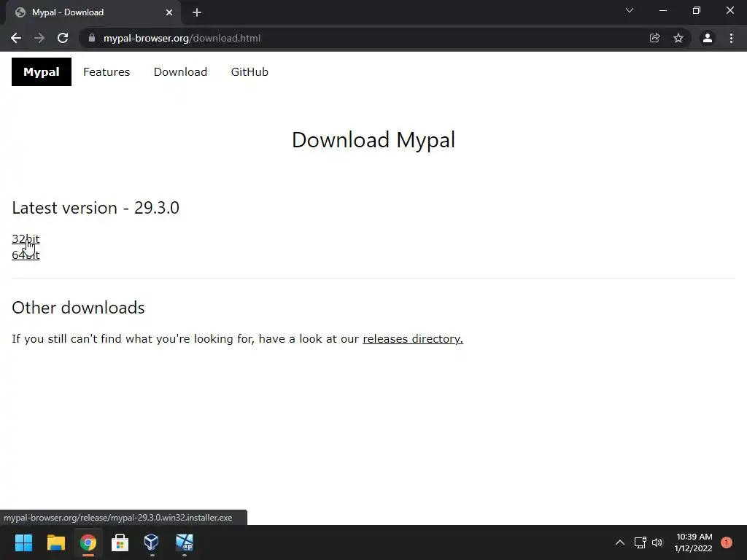Image resolution: width=747 pixels, height=560 pixels.
Task: Bookmark this tab with the star icon
Action: point(678,38)
